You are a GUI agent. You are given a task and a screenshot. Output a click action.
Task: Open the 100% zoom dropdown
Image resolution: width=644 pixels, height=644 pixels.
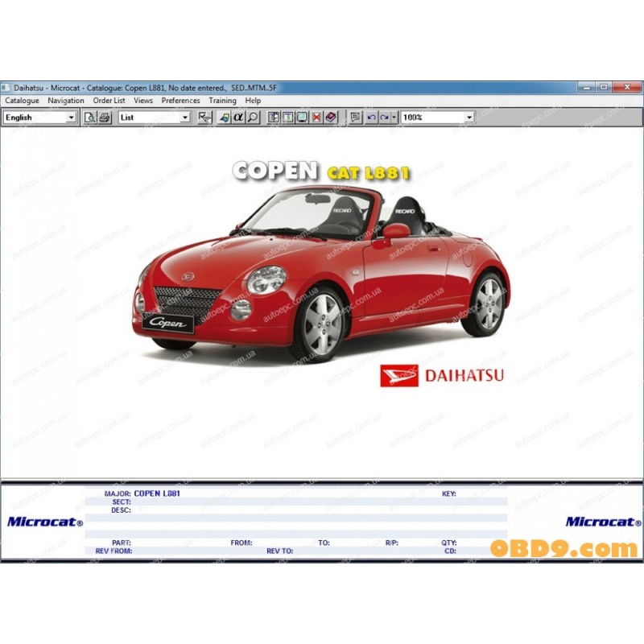coord(469,118)
